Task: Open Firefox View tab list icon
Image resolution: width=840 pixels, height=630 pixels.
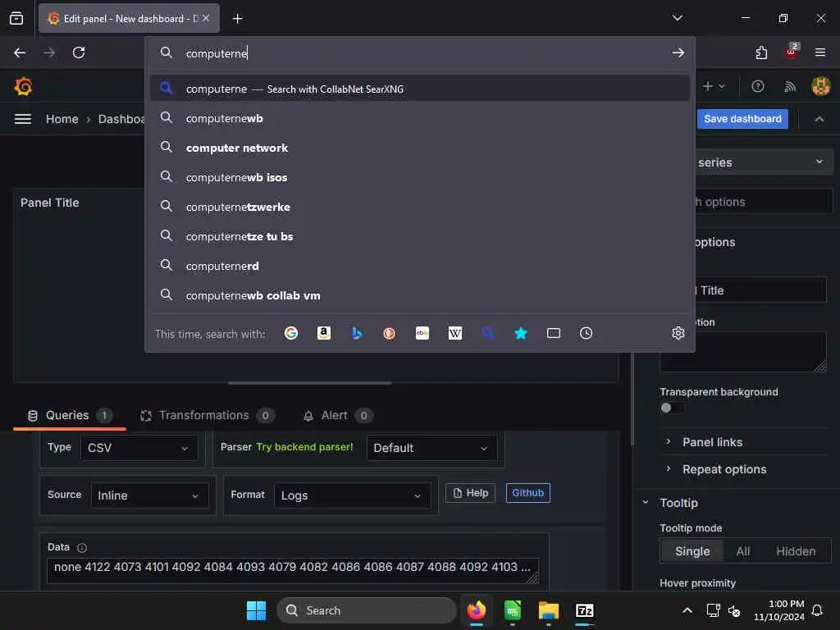Action: coord(16,18)
